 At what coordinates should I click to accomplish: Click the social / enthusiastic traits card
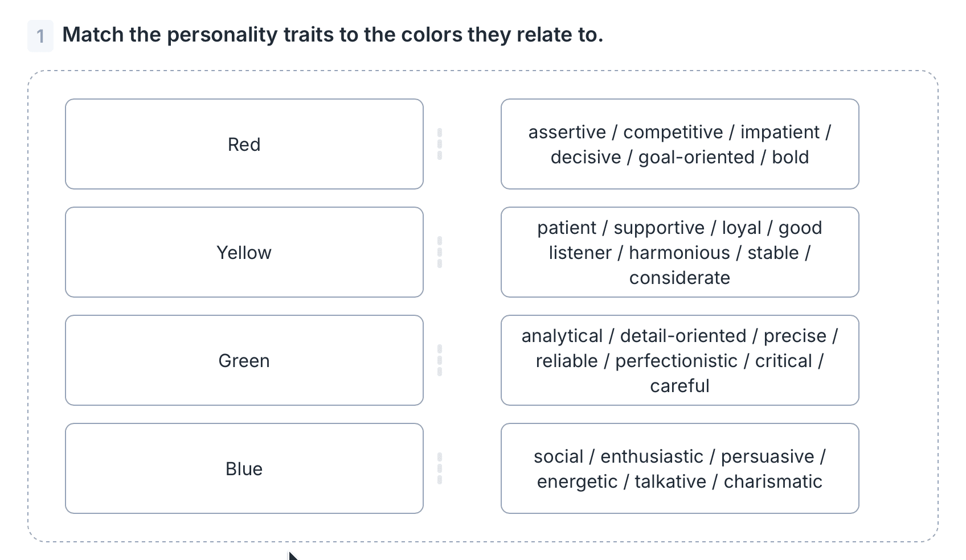coord(680,468)
